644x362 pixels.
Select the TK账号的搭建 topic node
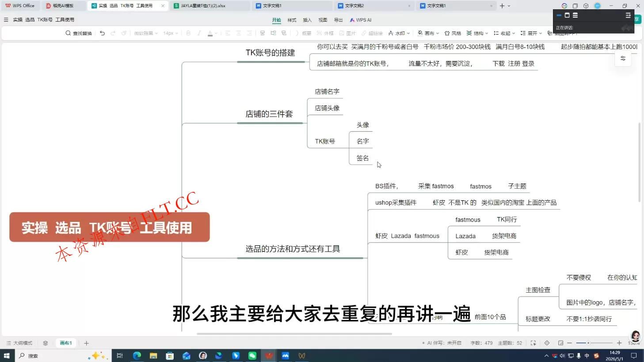click(271, 53)
